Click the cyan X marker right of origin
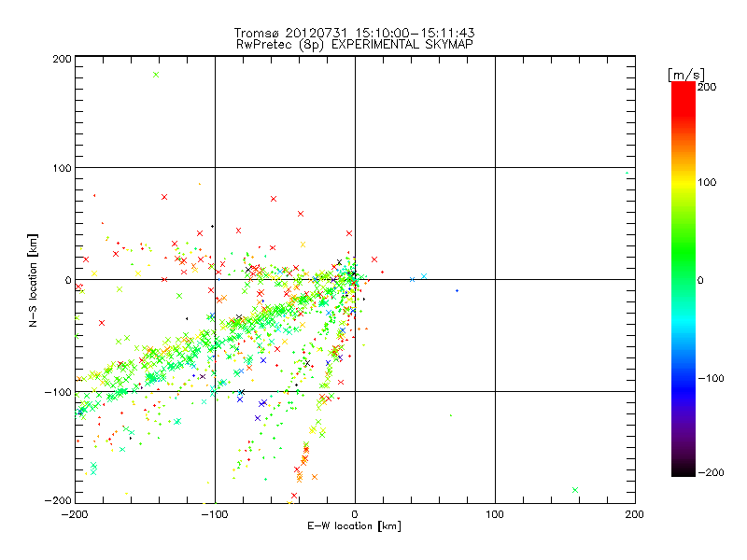The image size is (747, 560). click(424, 276)
